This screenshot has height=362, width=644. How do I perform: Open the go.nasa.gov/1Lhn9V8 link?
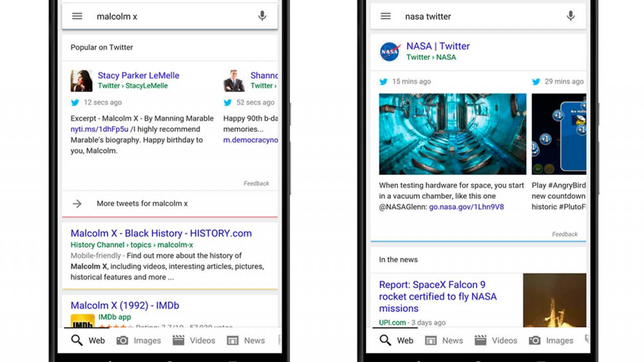coord(466,207)
